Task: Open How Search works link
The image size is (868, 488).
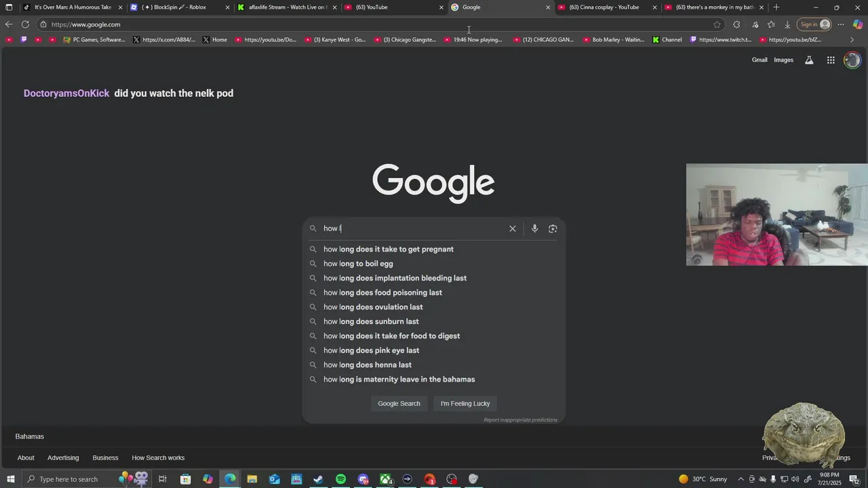Action: coord(158,457)
